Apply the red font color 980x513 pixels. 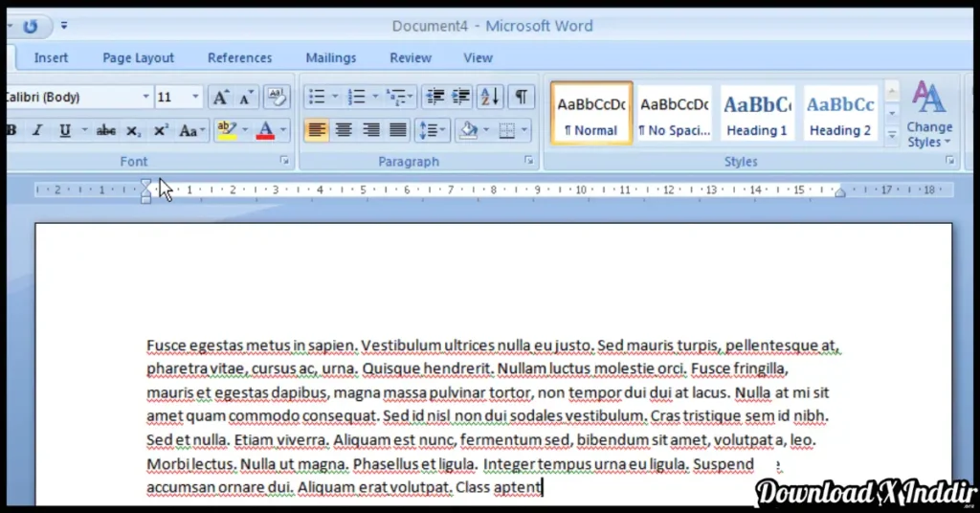[266, 130]
